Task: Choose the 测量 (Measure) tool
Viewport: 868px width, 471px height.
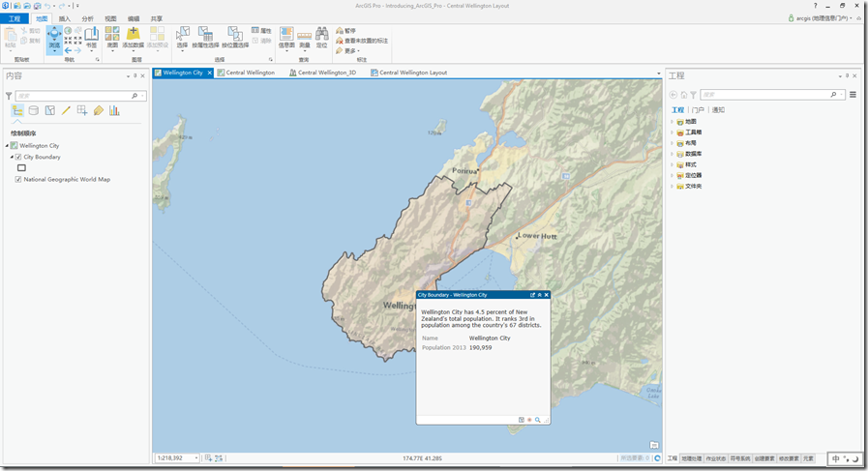Action: tap(305, 38)
